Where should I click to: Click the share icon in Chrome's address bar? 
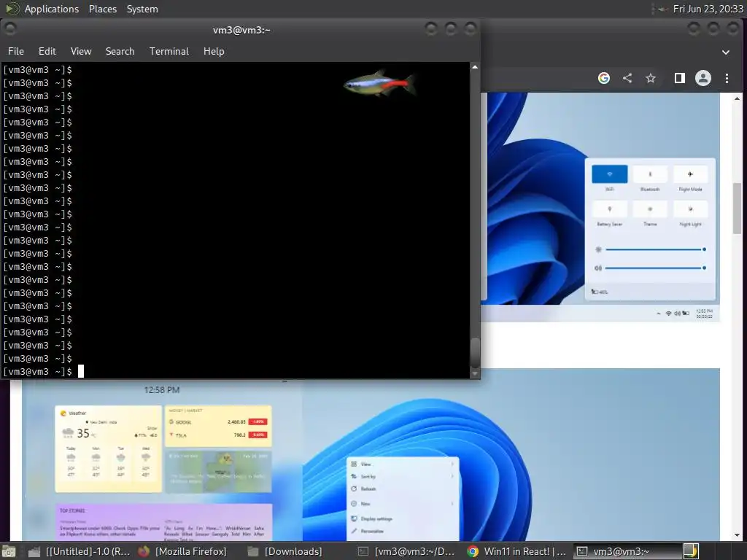coord(627,78)
